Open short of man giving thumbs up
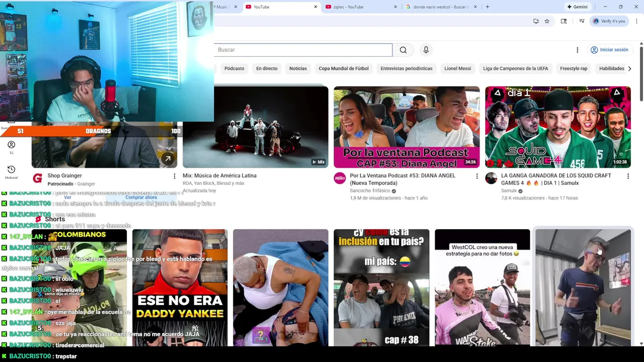 [583, 288]
